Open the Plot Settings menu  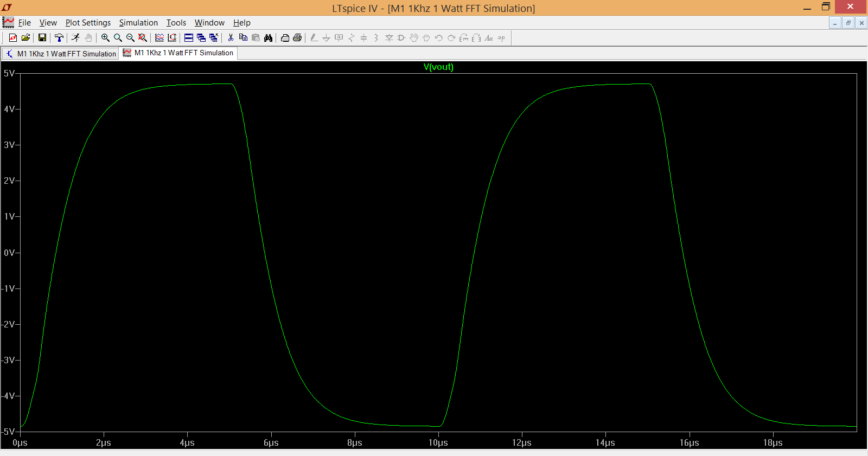pos(88,23)
